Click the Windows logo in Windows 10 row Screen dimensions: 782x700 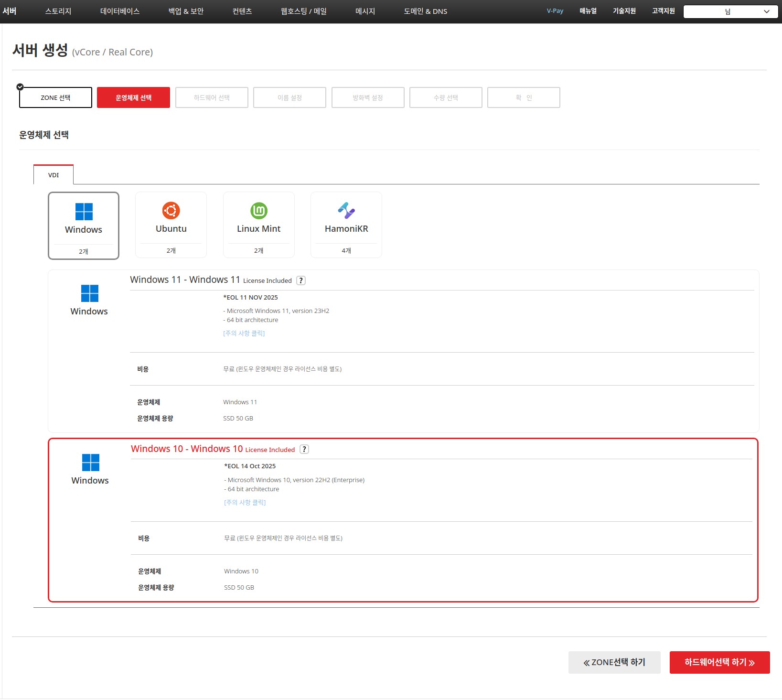(90, 463)
